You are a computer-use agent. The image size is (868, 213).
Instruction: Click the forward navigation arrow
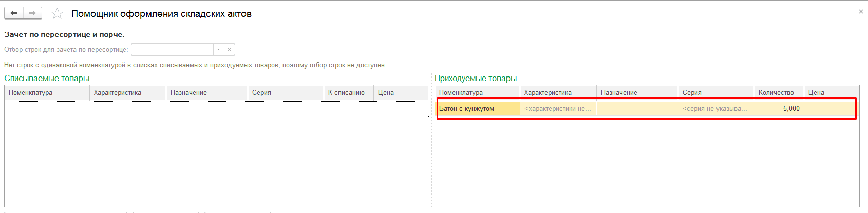click(x=32, y=13)
